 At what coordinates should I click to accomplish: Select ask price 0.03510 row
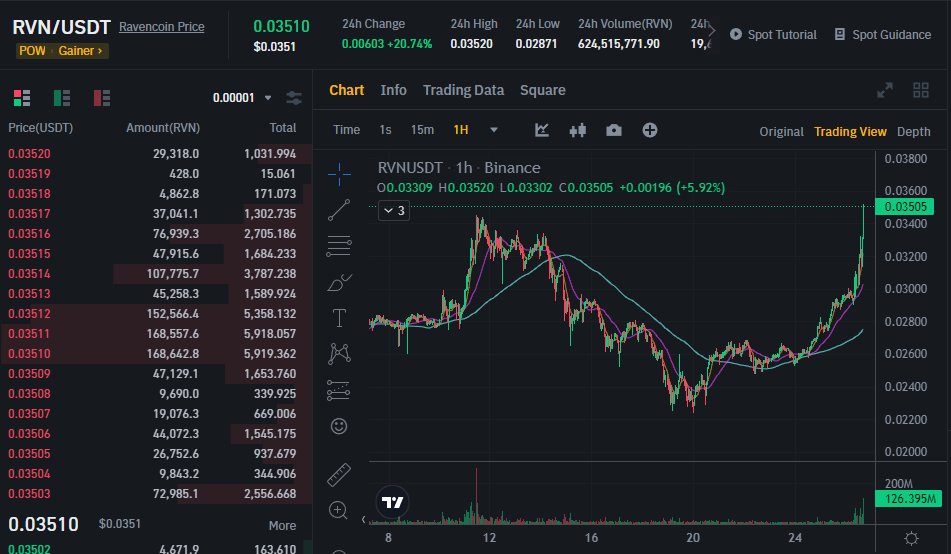(x=156, y=354)
